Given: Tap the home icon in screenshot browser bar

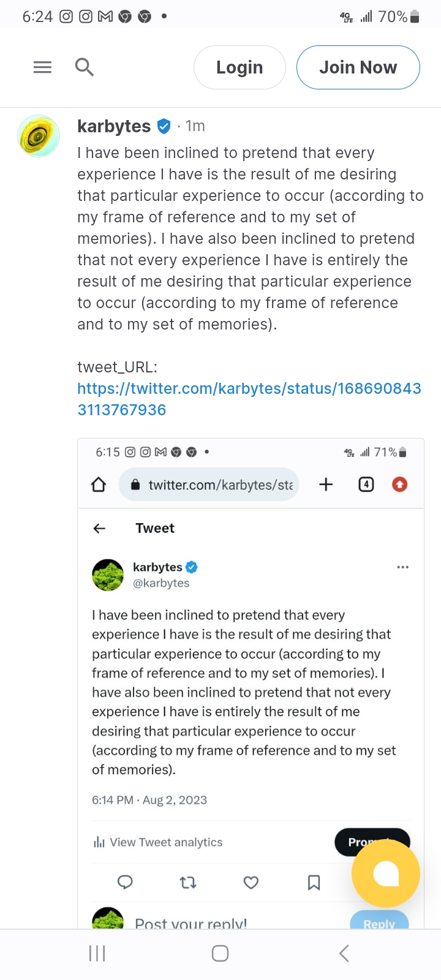Looking at the screenshot, I should (x=99, y=484).
